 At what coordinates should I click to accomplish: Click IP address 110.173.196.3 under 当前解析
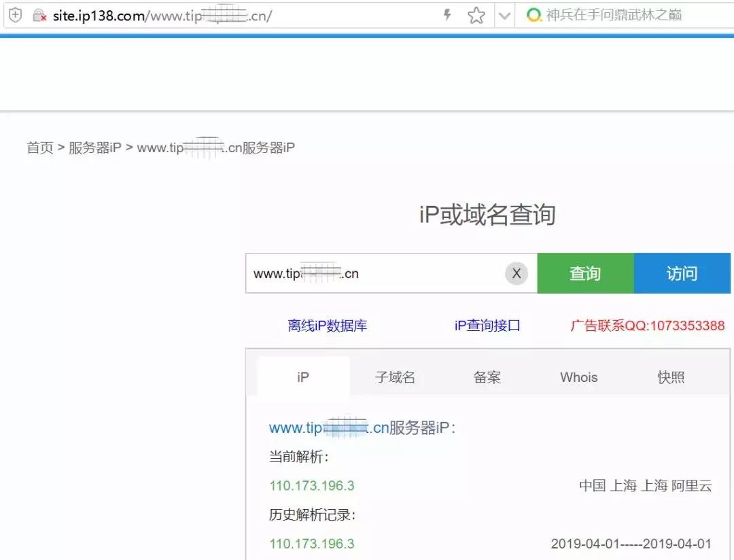tap(311, 486)
